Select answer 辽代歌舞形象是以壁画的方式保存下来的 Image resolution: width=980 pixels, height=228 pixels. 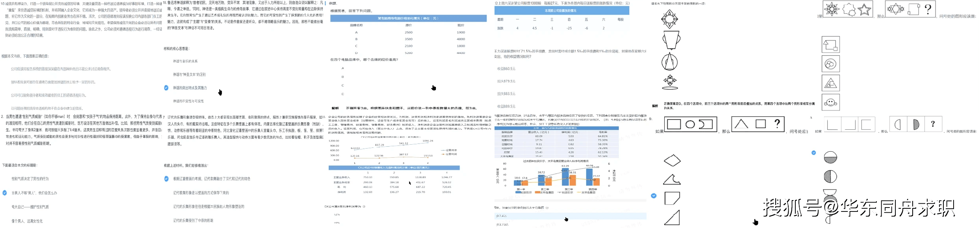click(x=201, y=193)
